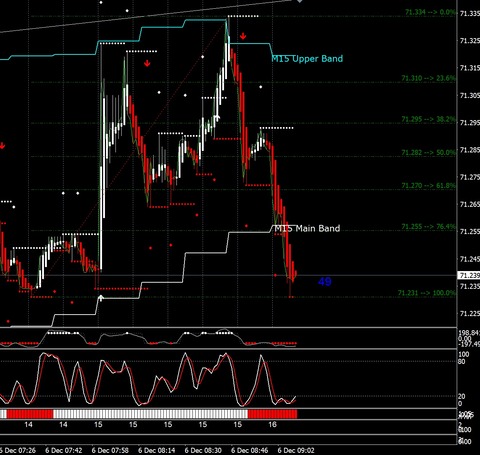Click the hour label 16 in the indicator row
Image resolution: width=480 pixels, height=455 pixels.
click(272, 424)
